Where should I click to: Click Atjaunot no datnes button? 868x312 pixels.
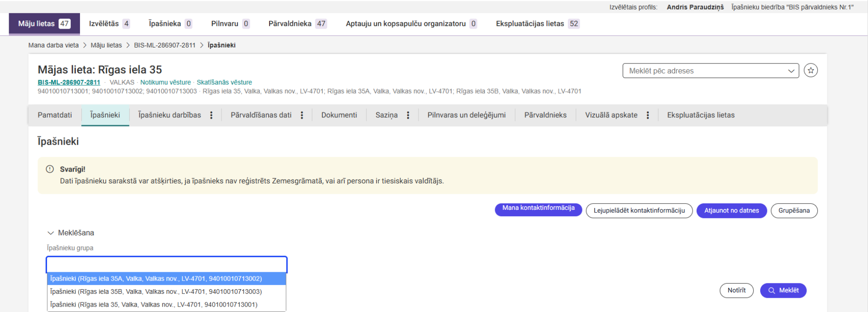[731, 211]
